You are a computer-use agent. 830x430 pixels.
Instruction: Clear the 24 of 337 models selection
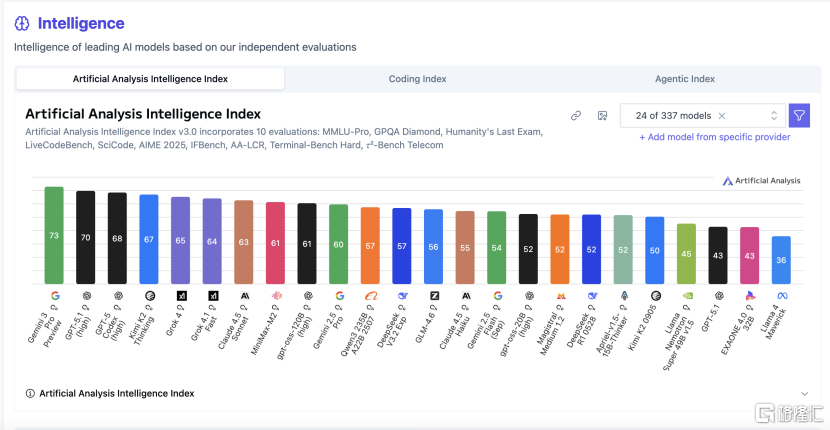(x=722, y=116)
